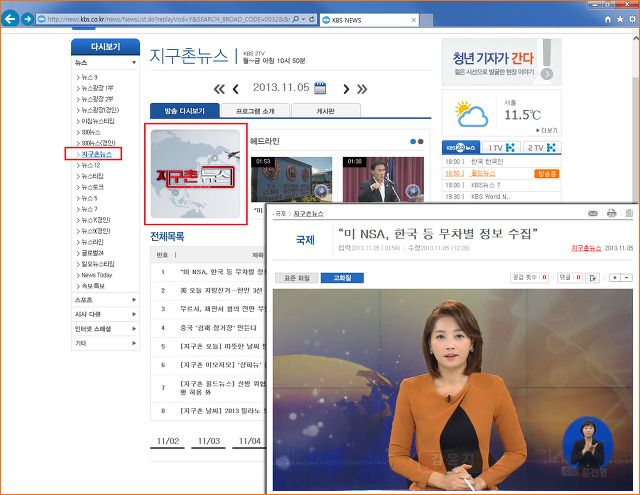Jump forward with the double-right arrow

point(362,89)
